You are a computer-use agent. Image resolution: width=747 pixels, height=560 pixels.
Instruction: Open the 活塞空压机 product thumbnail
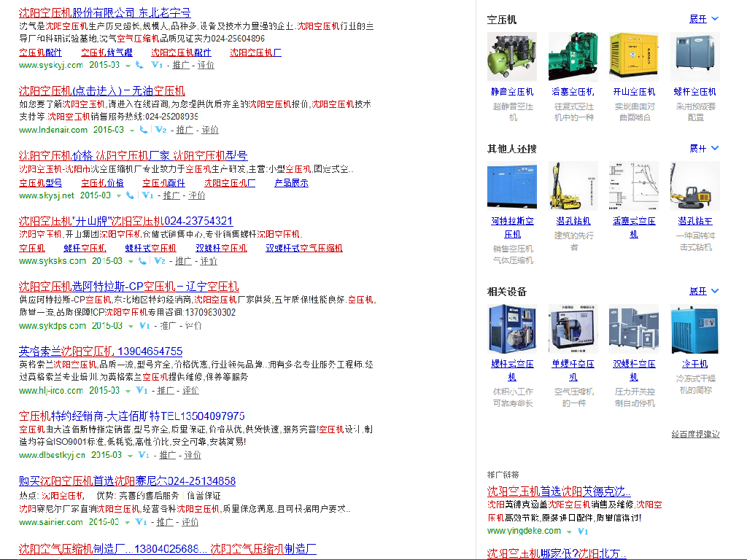(573, 57)
